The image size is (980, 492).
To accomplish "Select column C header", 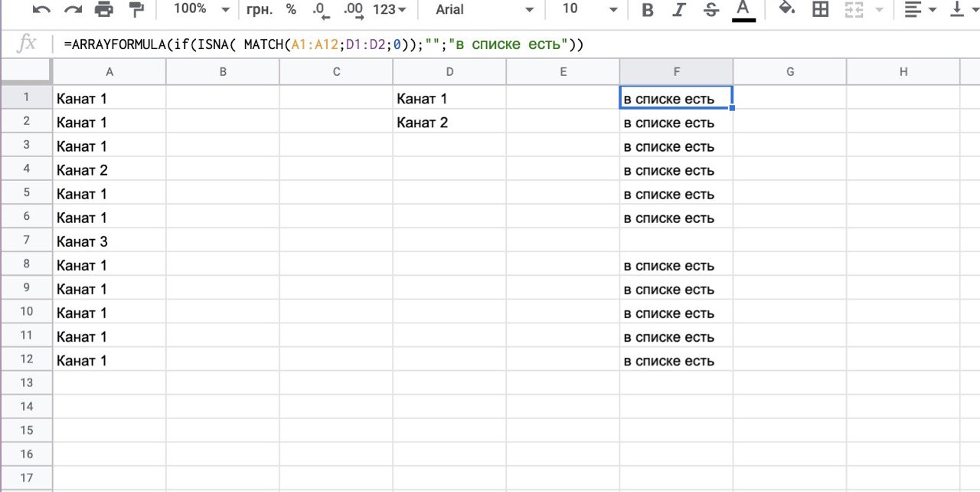I will click(336, 72).
